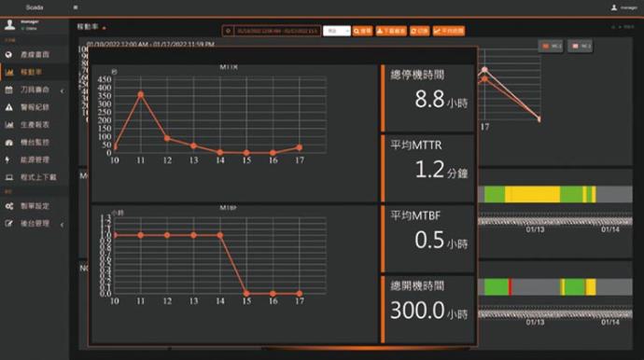Viewport: 644px width, 360px height.
Task: Click the hamburger menu icon in header
Action: tap(76, 7)
